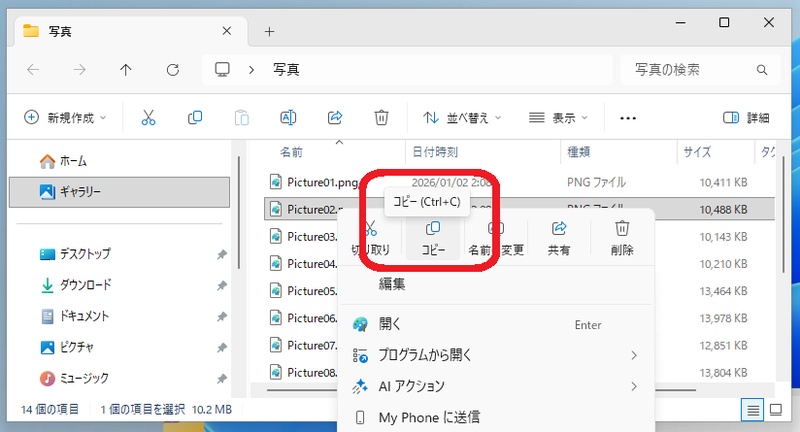Expand プログラムから開く submenu
This screenshot has width=800, height=432.
pyautogui.click(x=495, y=355)
